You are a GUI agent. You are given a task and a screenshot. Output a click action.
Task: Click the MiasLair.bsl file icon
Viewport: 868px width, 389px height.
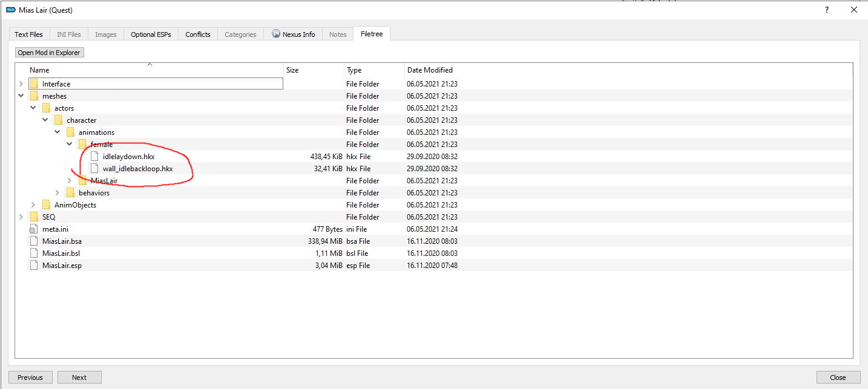pyautogui.click(x=34, y=253)
